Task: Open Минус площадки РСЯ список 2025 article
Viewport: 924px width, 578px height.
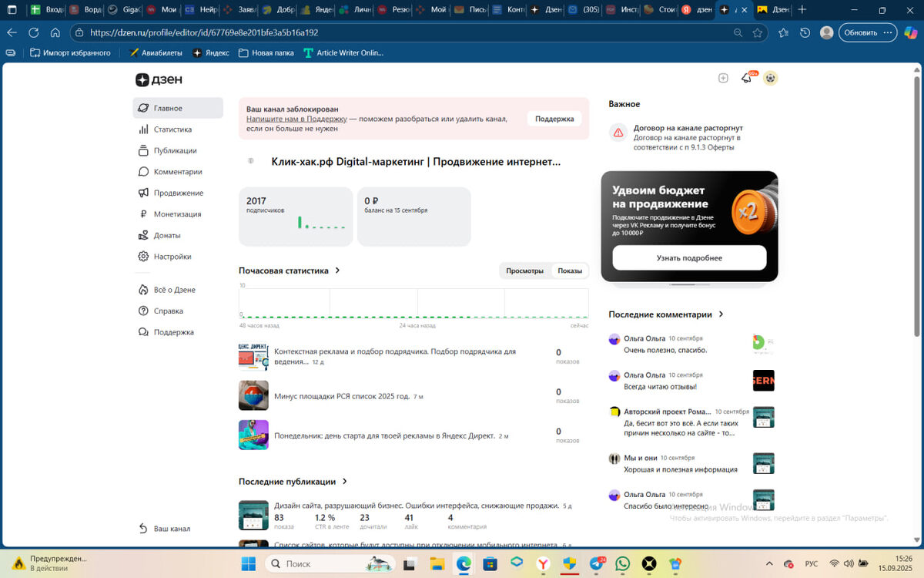Action: [x=342, y=396]
